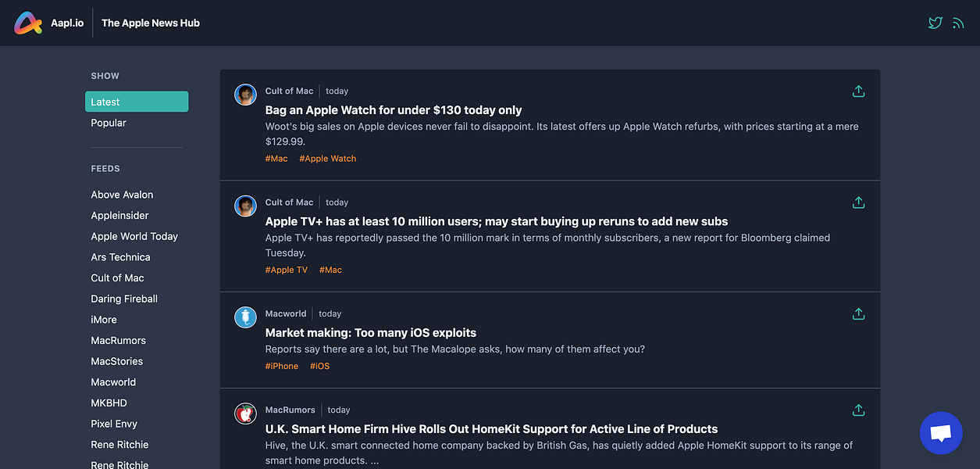Switch to the Popular view
The height and width of the screenshot is (469, 980).
[109, 123]
